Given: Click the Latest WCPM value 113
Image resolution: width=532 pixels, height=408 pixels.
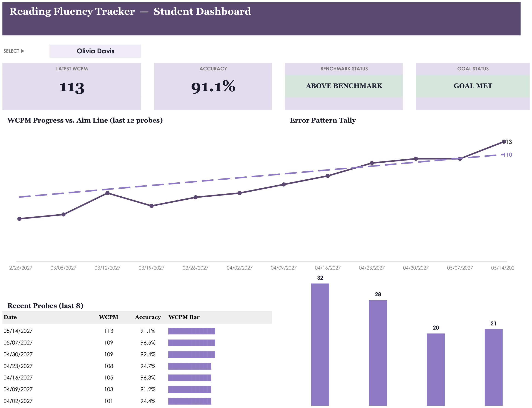Looking at the screenshot, I should 72,87.
